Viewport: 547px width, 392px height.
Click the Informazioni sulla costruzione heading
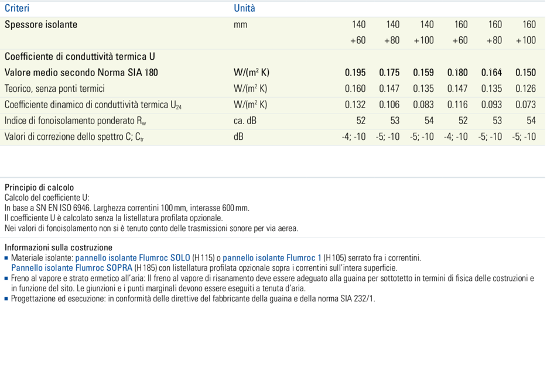[58, 247]
